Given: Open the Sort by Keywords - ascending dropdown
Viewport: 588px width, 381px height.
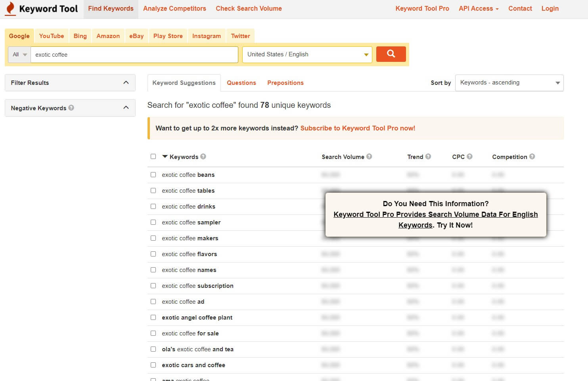Looking at the screenshot, I should click(509, 82).
